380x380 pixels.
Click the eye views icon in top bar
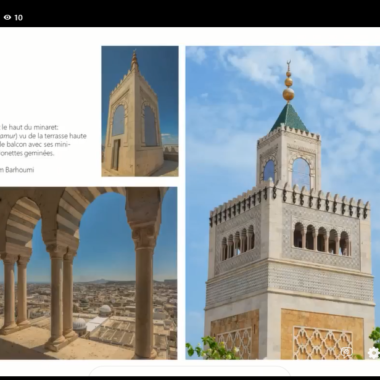point(7,17)
